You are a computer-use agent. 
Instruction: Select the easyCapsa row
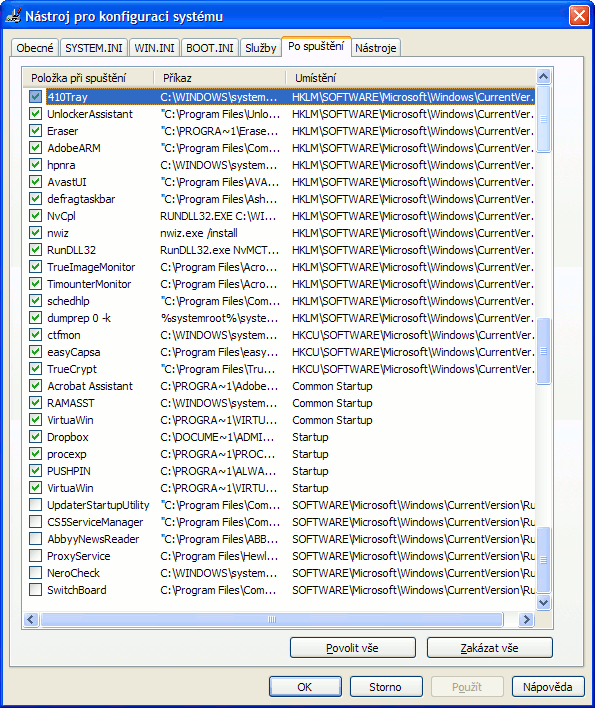coord(279,352)
